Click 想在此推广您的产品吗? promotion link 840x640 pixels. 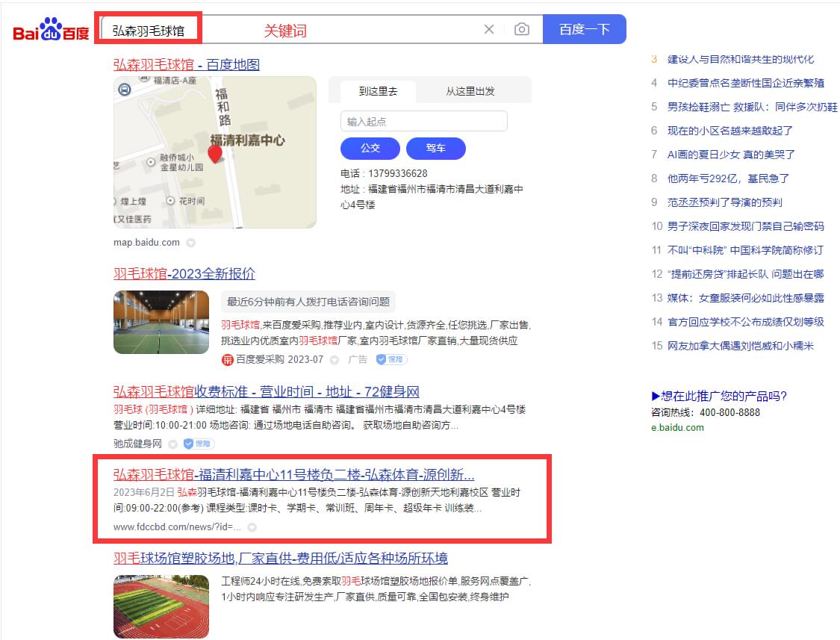click(719, 396)
